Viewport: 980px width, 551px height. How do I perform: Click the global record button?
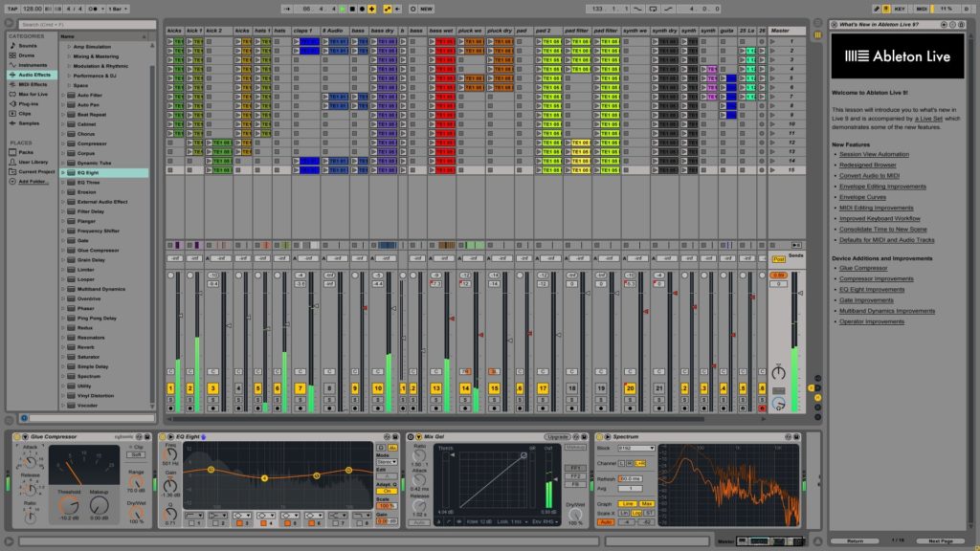pos(362,8)
